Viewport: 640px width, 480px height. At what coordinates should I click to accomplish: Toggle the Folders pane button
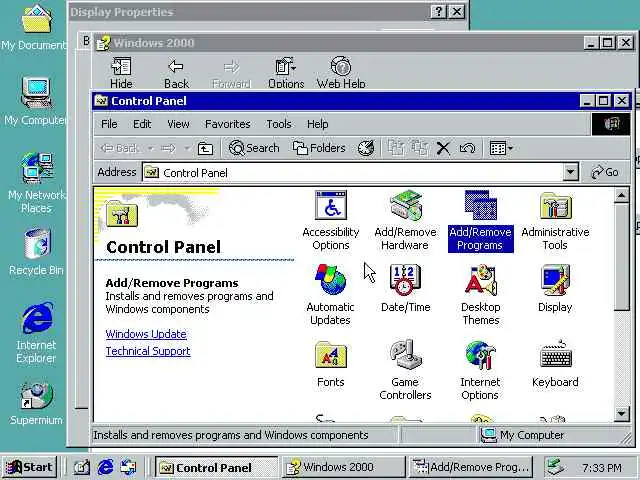319,148
